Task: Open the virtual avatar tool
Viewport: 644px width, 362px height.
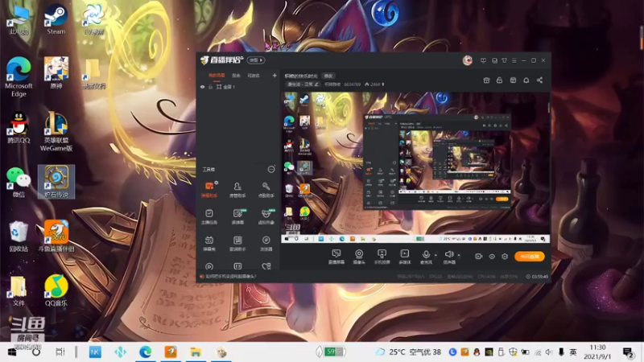Action: 266,216
